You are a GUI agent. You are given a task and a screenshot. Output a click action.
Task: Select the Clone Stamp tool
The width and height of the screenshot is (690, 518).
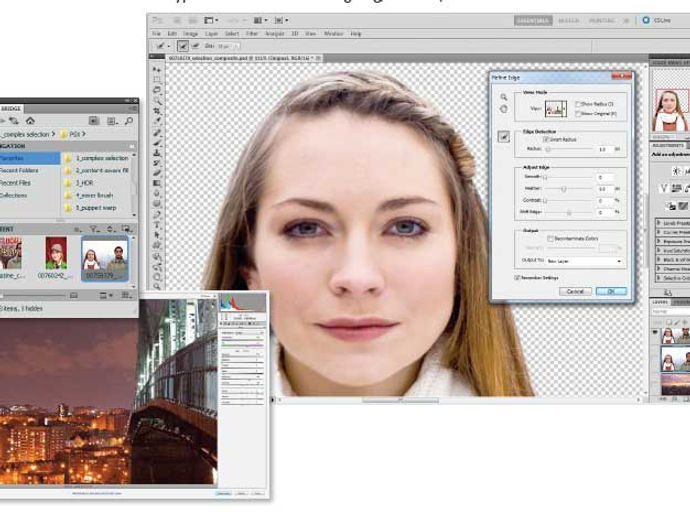coord(157,153)
